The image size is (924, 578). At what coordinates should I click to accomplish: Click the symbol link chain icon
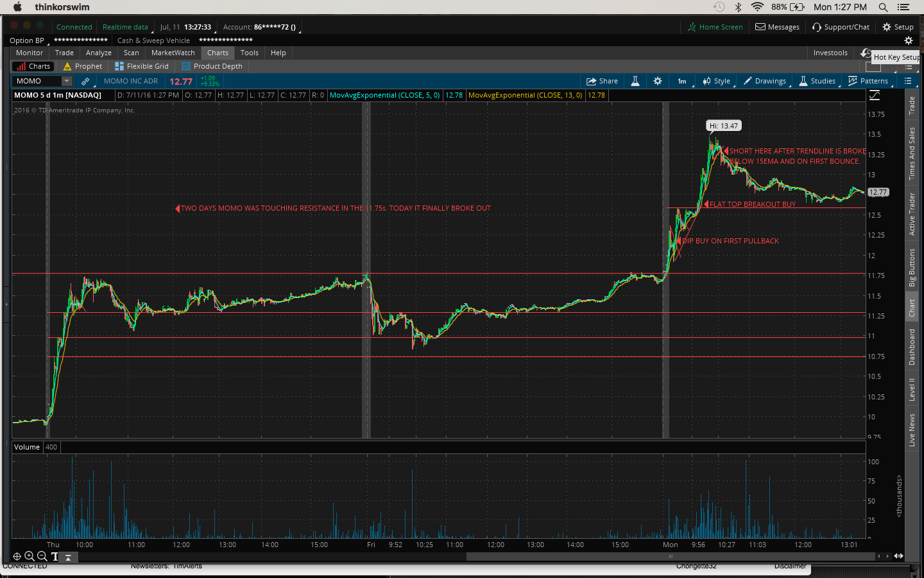pyautogui.click(x=85, y=81)
